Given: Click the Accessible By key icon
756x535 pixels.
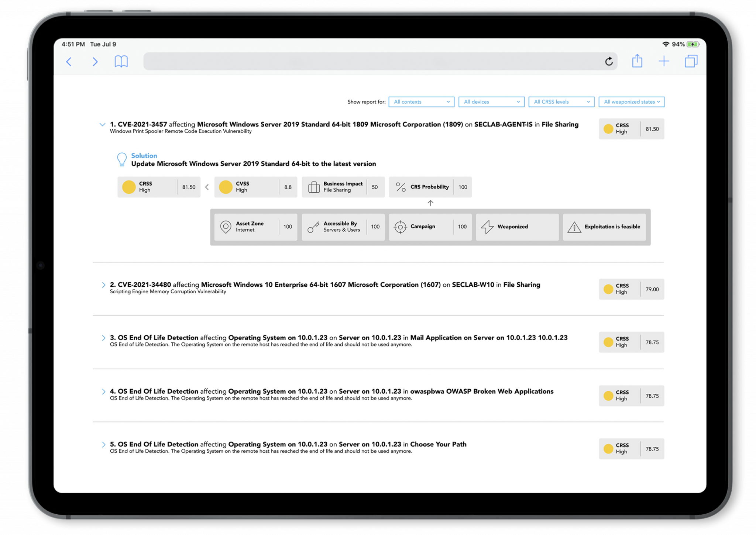Looking at the screenshot, I should pos(313,227).
